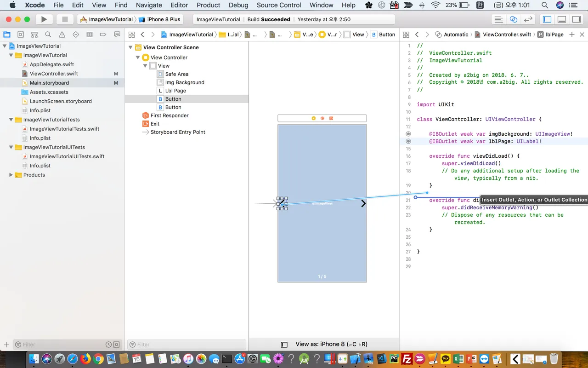
Task: Switch to the Standard editor
Action: (x=498, y=19)
